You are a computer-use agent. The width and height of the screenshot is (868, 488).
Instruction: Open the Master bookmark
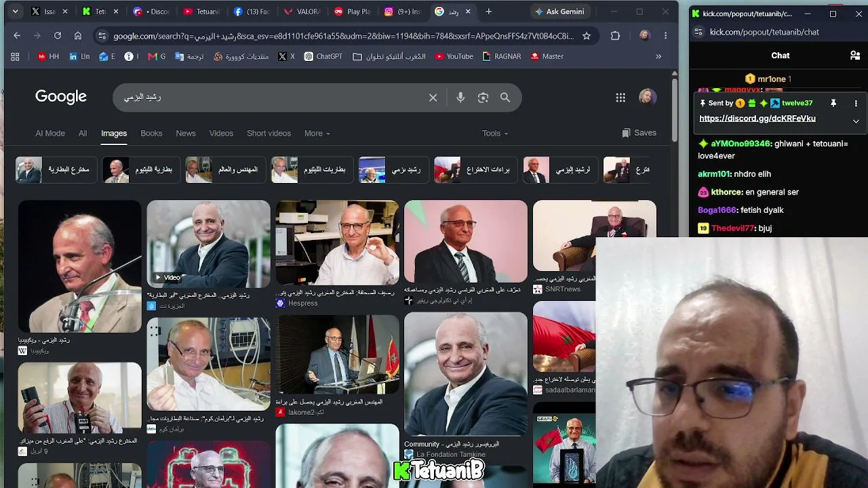click(547, 57)
